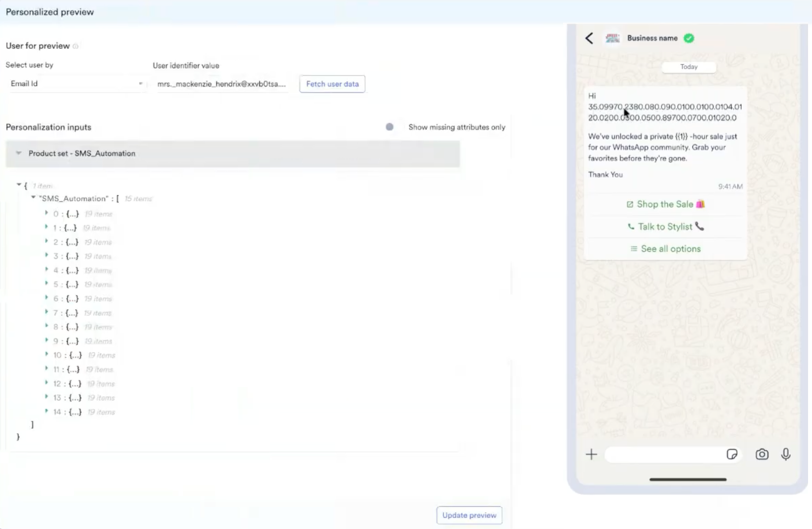Viewport: 812px width, 529px height.
Task: Click the Today date chip in chat
Action: (689, 67)
